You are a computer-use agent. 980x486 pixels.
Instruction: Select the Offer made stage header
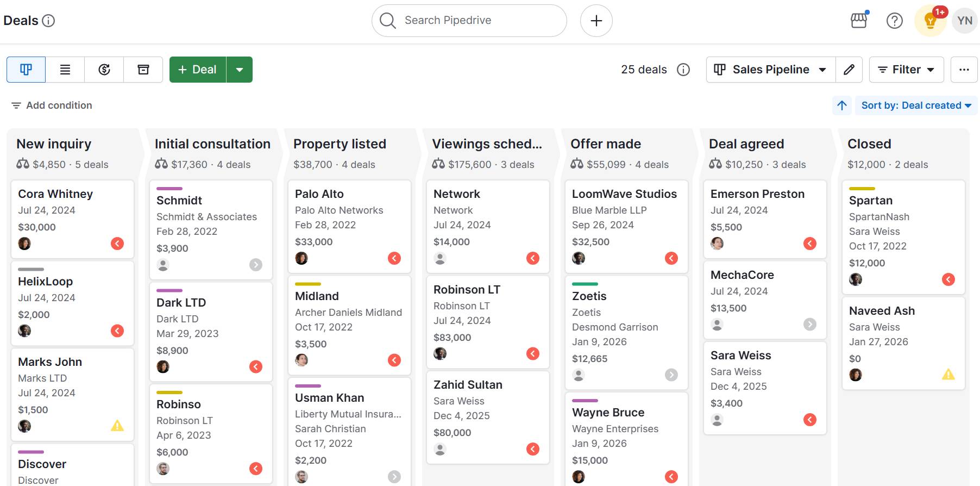point(606,144)
